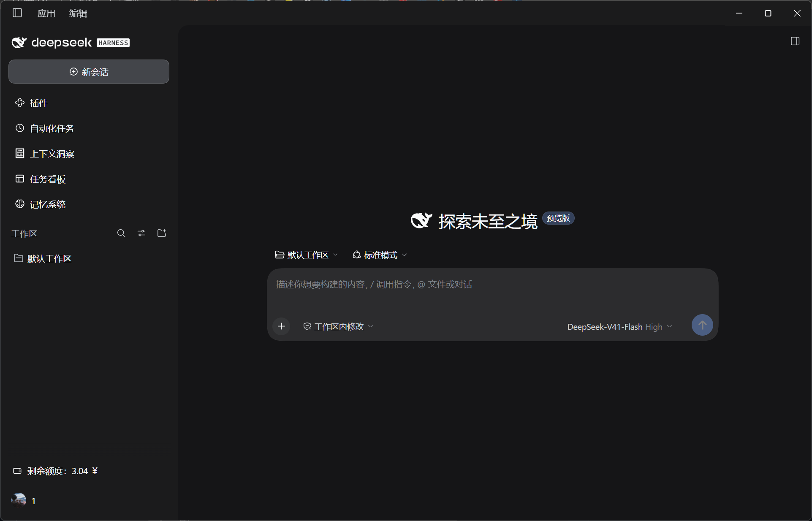Click the 工作区 section heading

point(24,233)
